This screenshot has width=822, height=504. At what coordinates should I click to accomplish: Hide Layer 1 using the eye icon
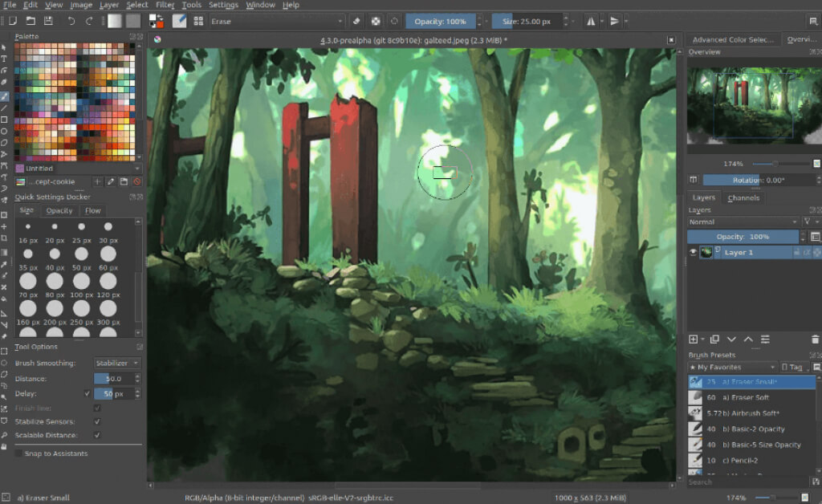click(694, 252)
